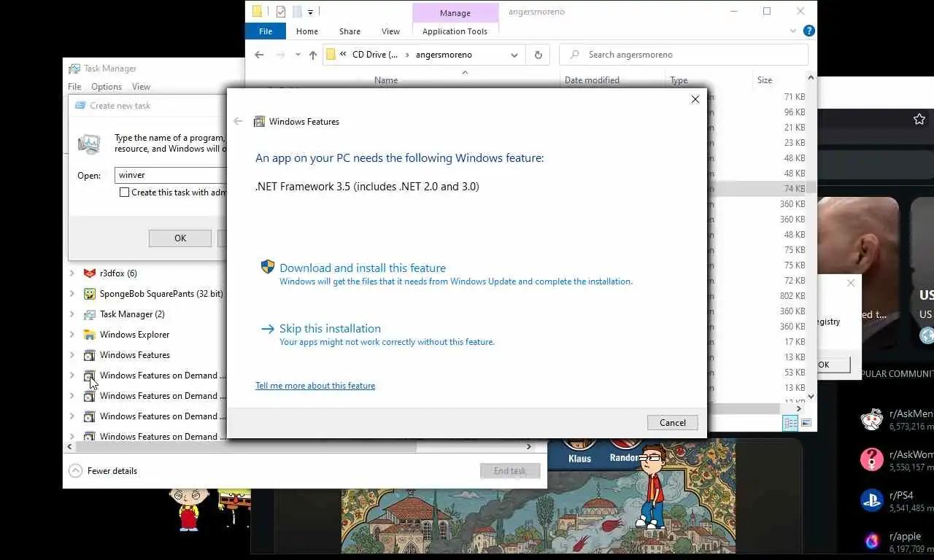Image resolution: width=934 pixels, height=560 pixels.
Task: Click the CD Drive breadcrumb in address bar
Action: tap(375, 55)
